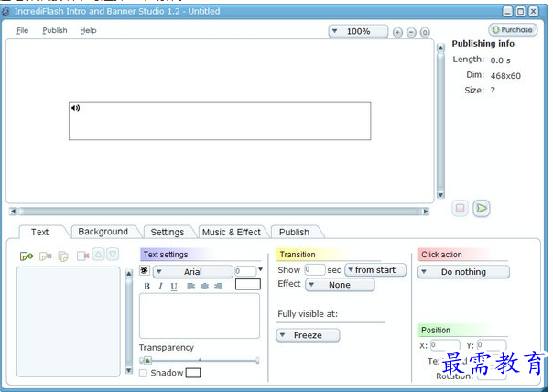The height and width of the screenshot is (392, 553).
Task: Click the '0.0 s' length value
Action: [x=500, y=60]
